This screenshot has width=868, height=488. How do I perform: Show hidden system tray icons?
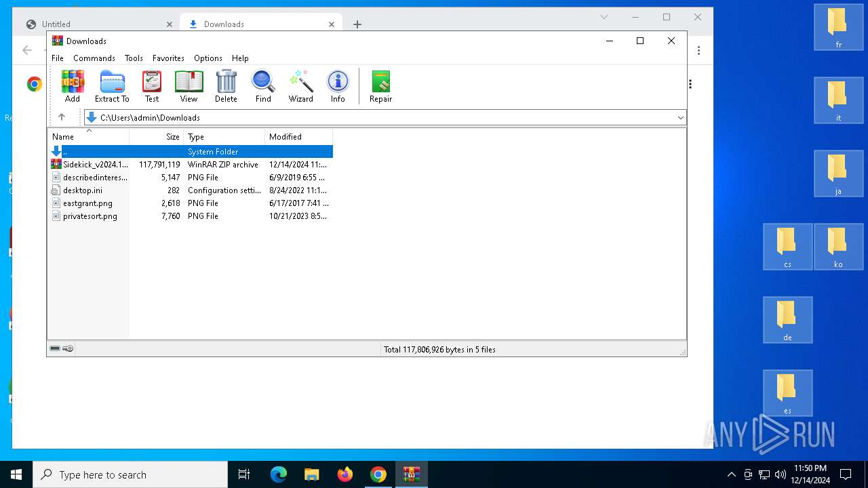click(731, 474)
